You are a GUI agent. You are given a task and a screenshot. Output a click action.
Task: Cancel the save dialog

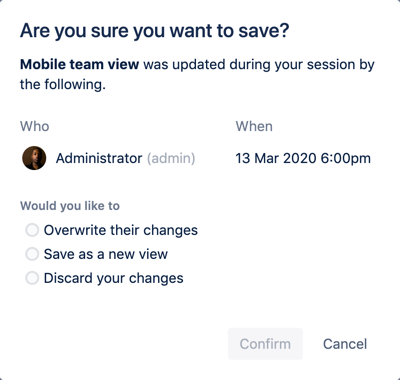(x=345, y=344)
